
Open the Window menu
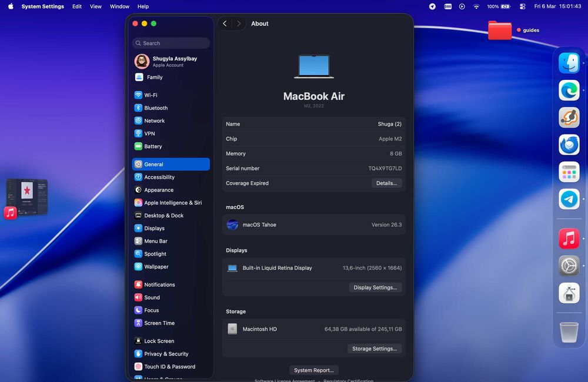(119, 6)
